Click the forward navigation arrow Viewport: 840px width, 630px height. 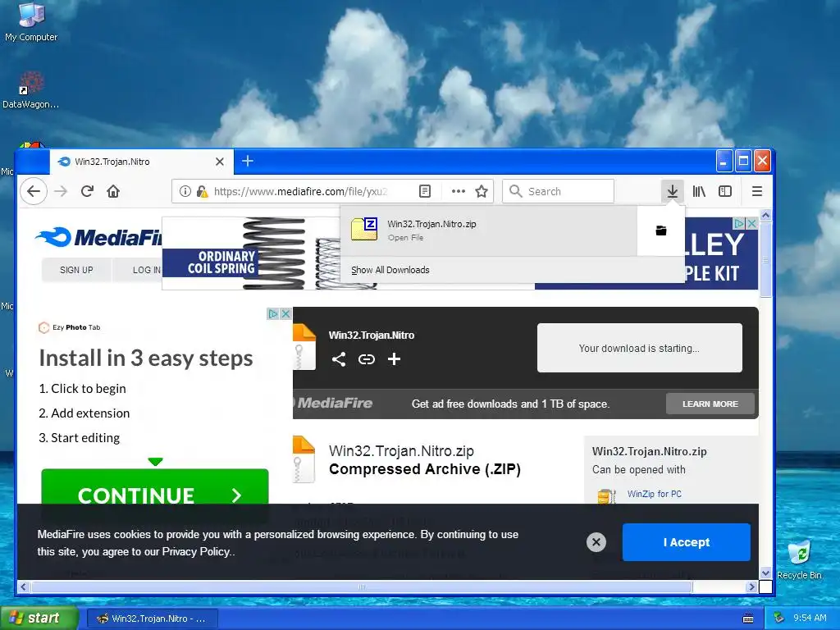61,191
